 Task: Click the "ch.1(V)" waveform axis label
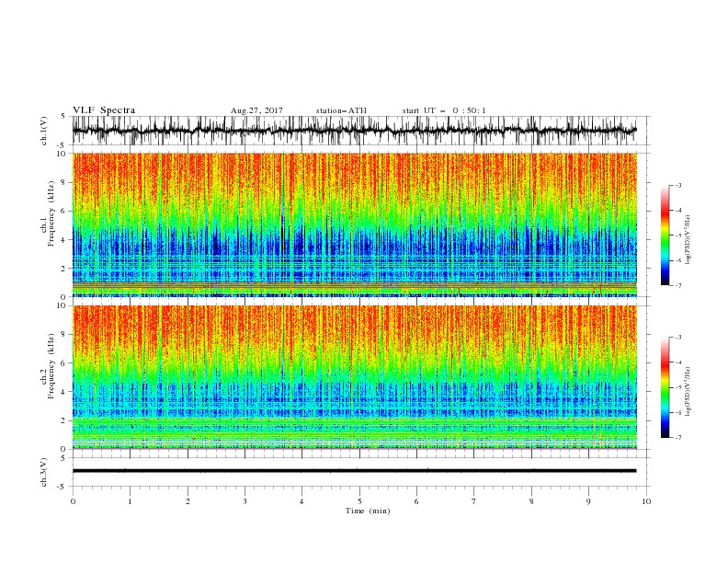[x=44, y=131]
